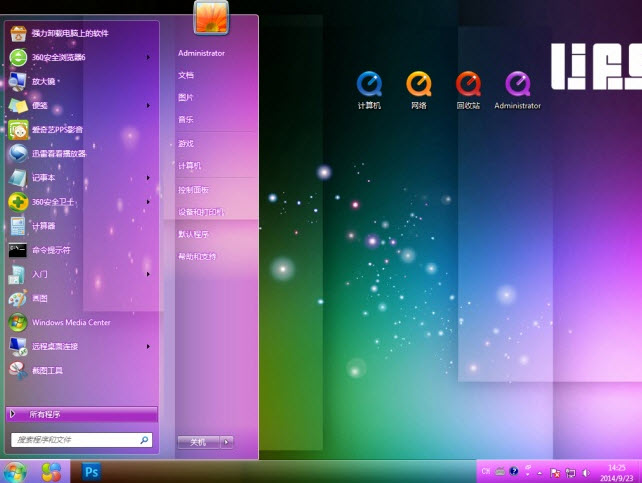Click the CH input language indicator
Image resolution: width=642 pixels, height=483 pixels.
click(486, 472)
